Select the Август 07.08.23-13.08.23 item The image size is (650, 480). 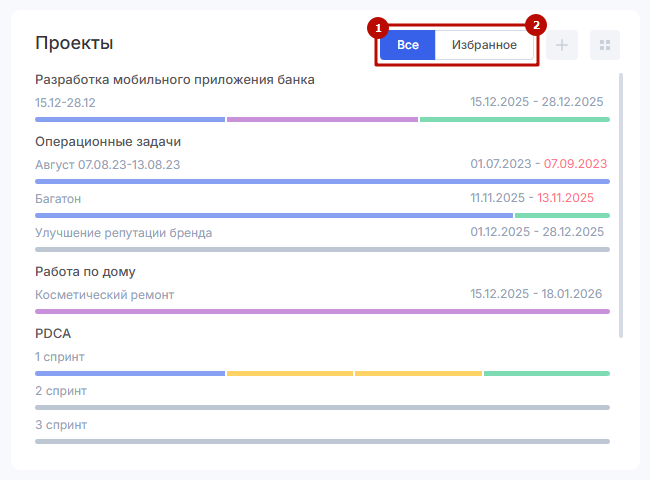(107, 164)
